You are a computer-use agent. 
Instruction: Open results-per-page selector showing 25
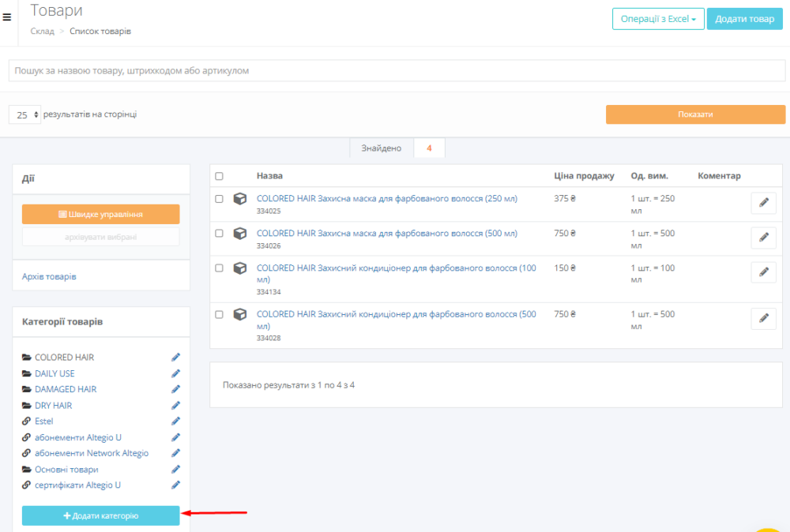coord(24,115)
